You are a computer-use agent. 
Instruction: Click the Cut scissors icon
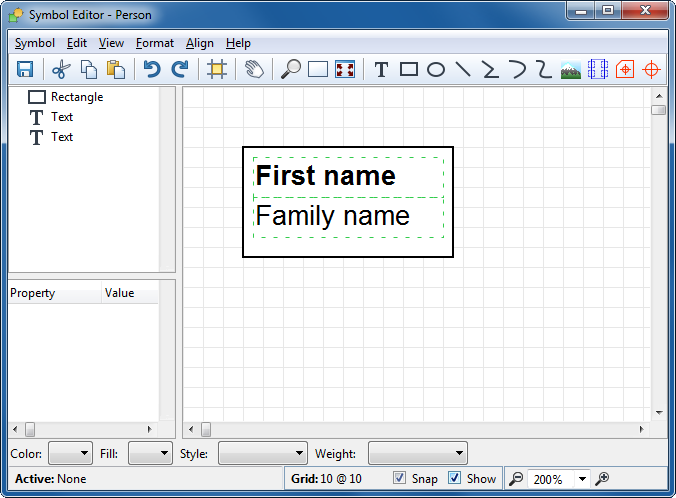pos(61,69)
